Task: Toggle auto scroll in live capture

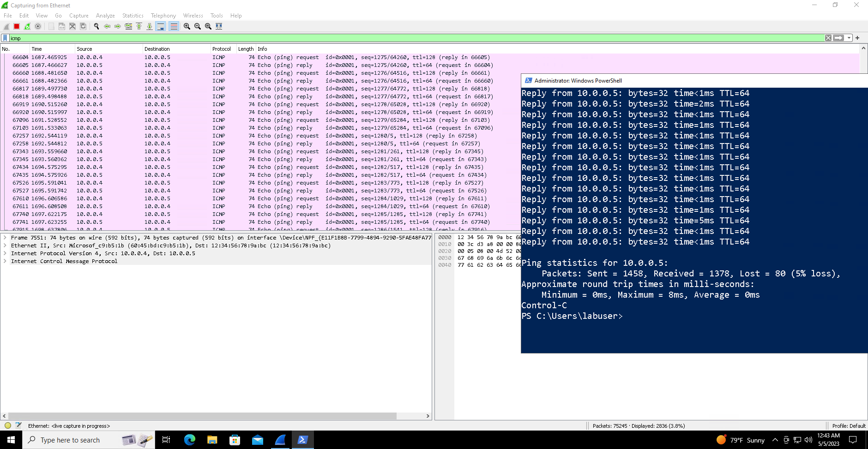Action: (161, 26)
